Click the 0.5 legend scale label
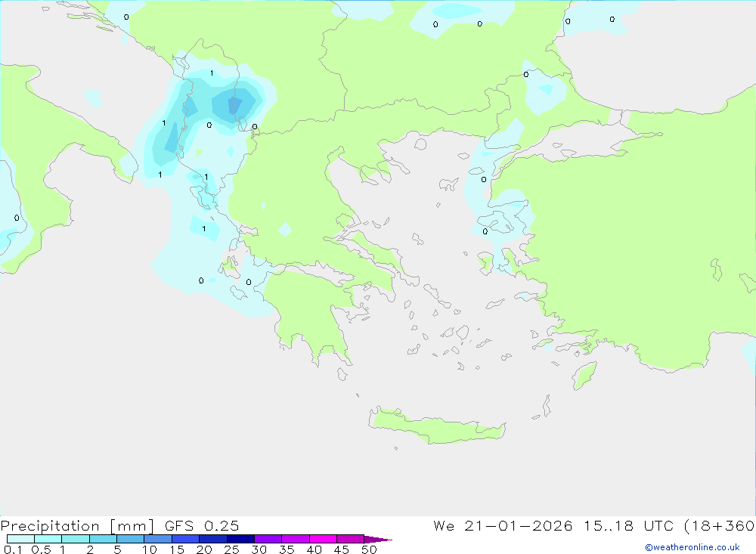The width and height of the screenshot is (756, 554). point(41,549)
